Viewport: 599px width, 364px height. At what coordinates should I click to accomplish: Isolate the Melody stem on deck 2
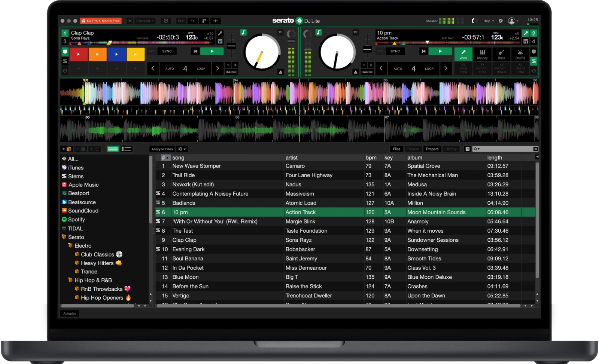click(x=483, y=54)
